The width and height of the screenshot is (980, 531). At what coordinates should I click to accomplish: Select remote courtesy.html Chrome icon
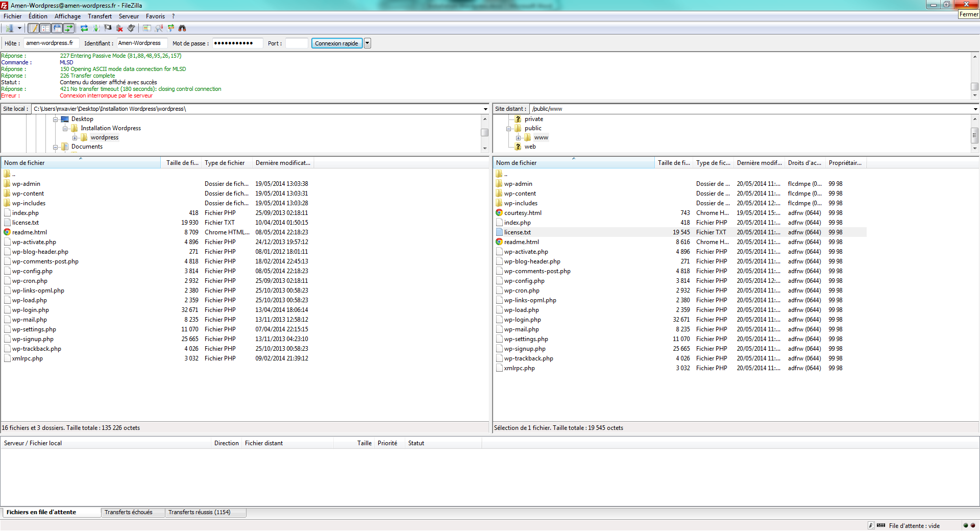coord(499,213)
